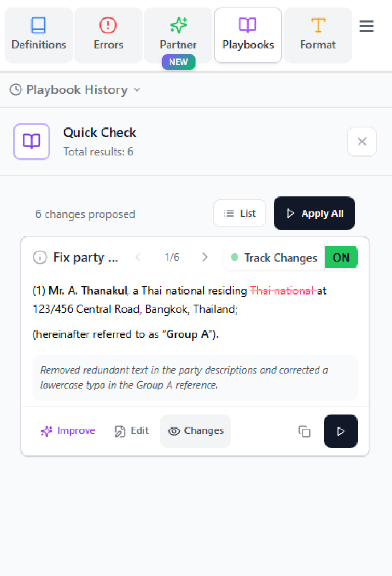Expand the Playbook History dropdown
The image size is (392, 576).
coord(137,90)
